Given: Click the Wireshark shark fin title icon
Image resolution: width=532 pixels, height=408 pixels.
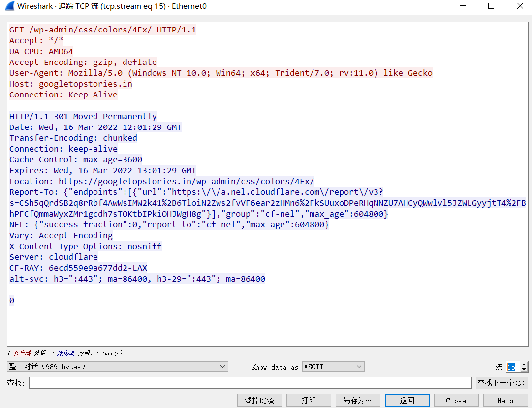Looking at the screenshot, I should click(x=9, y=6).
